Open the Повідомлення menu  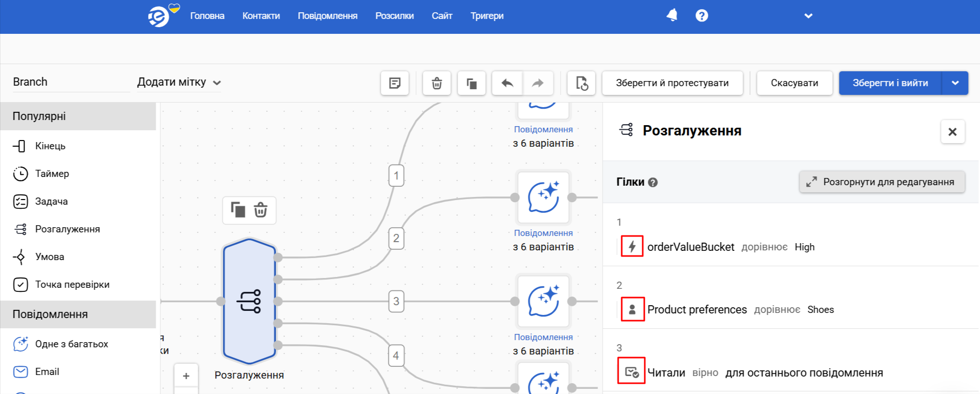328,16
